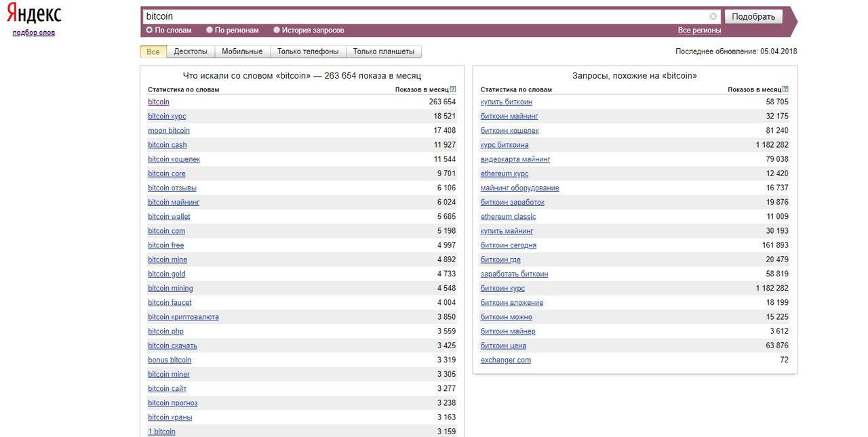This screenshot has height=437, width=868.
Task: Open the 'биткоин курс' similar query
Action: coord(502,289)
